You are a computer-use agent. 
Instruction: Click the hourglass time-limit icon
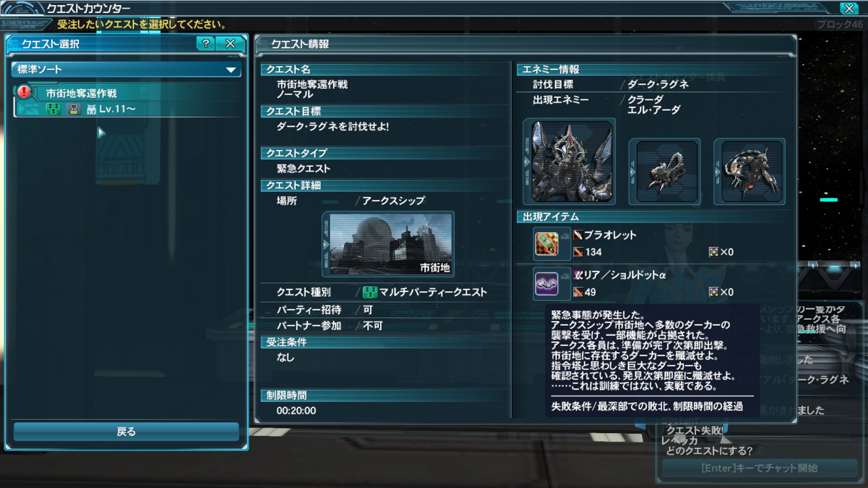pos(73,109)
